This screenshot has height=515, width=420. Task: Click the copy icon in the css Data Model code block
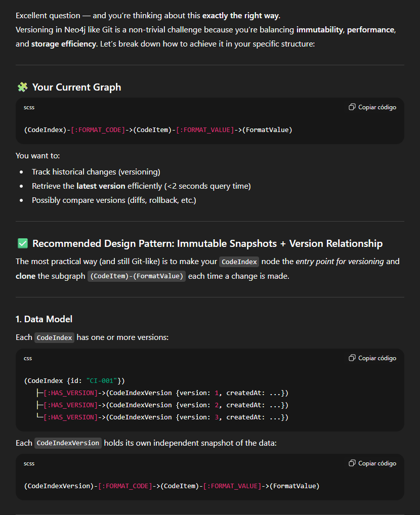[x=352, y=358]
